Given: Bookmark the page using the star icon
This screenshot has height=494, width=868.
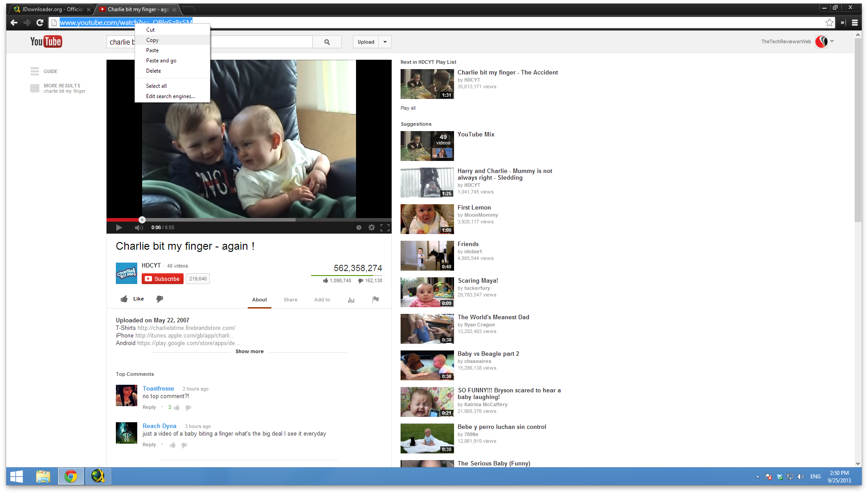Looking at the screenshot, I should [x=830, y=22].
